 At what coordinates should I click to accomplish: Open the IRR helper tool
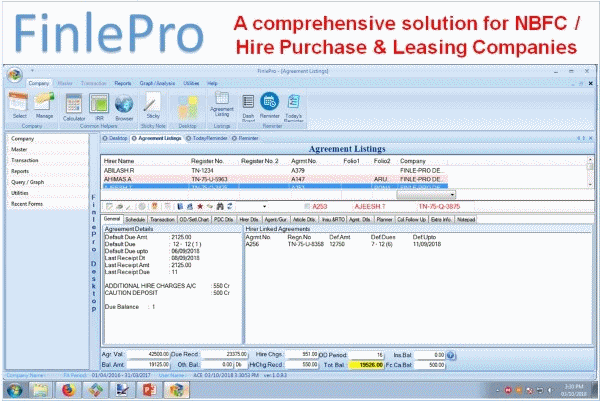99,107
